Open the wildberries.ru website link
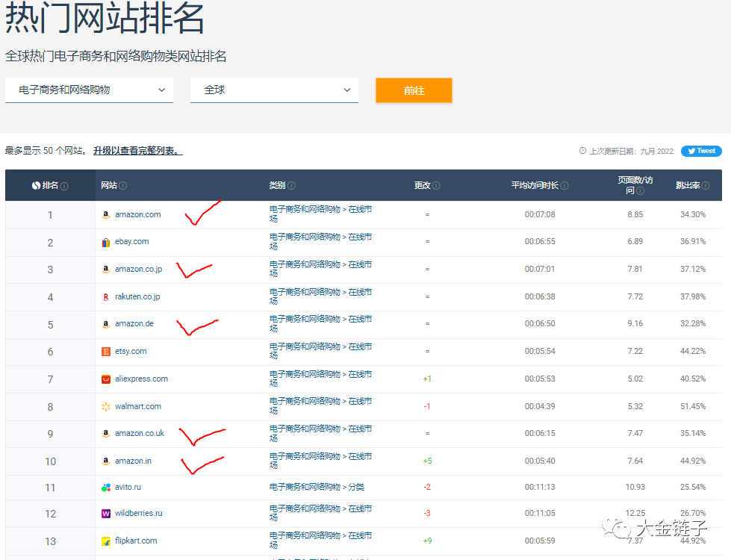Viewport: 731px width, 560px height. click(x=139, y=513)
